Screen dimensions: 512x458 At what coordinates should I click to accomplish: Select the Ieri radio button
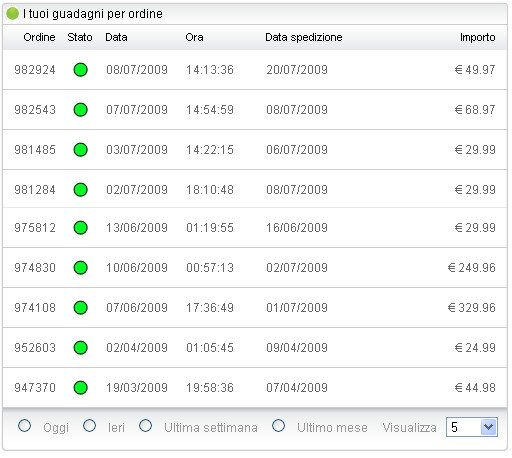tap(89, 426)
